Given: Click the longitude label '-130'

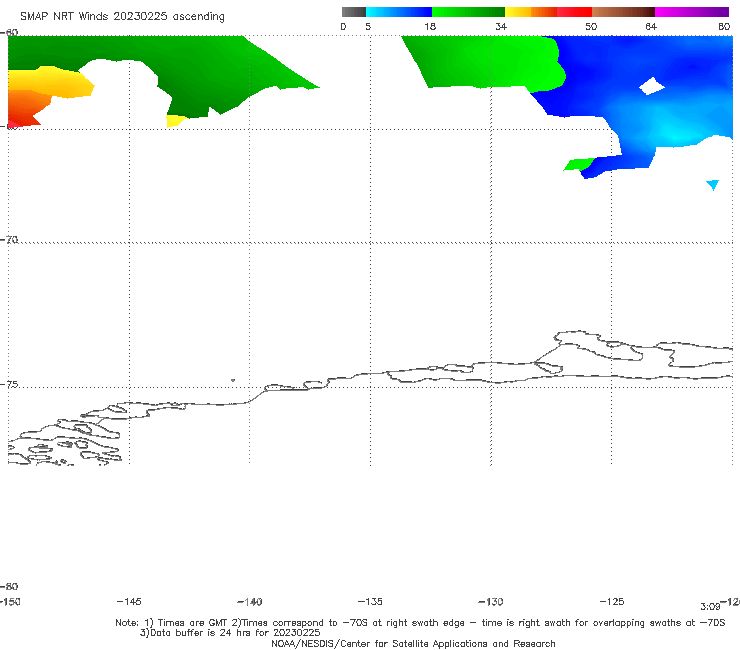Looking at the screenshot, I should [491, 601].
